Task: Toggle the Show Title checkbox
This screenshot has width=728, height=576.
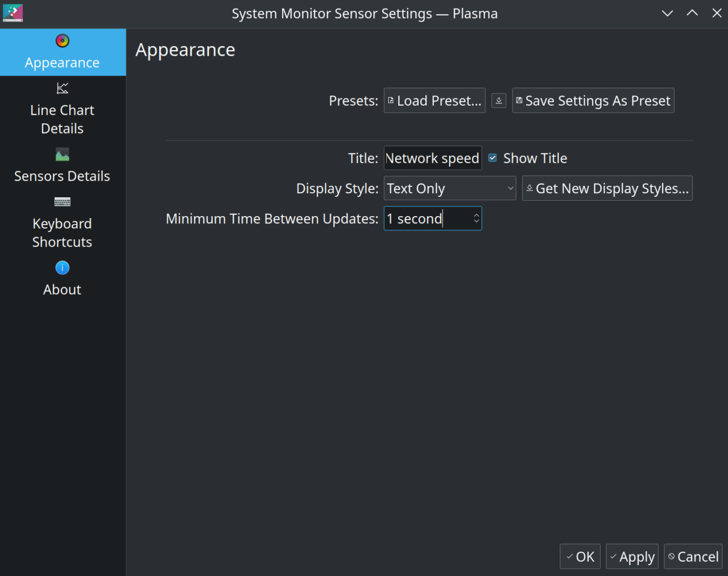Action: [x=493, y=158]
